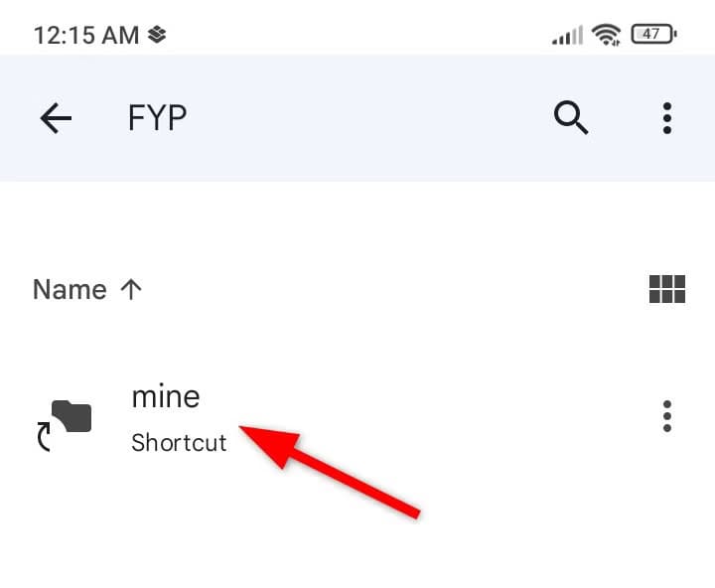Tap the cellular signal strength icon
Viewport: 715px width, 588px height.
coord(567,36)
